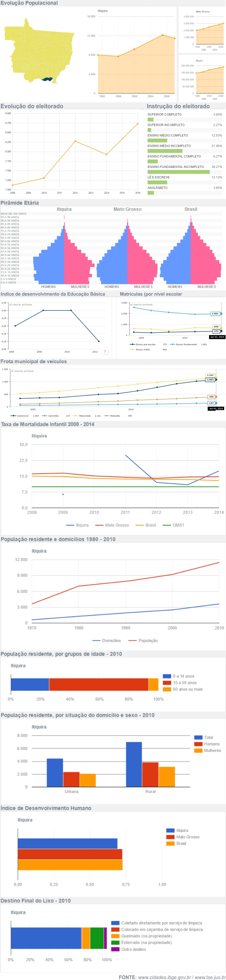Viewport: 226px width, 980px height.
Task: Click the export download icon on the IDEB chart
Action: [105, 351]
